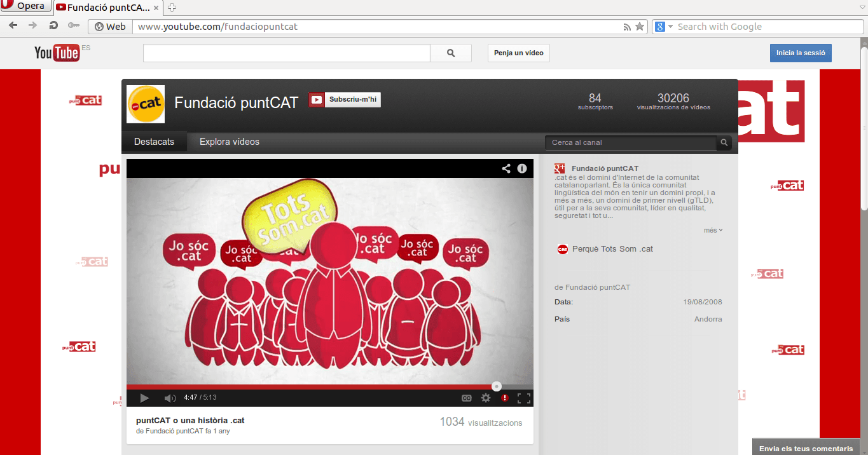Switch to the Explora vídeos tab
The height and width of the screenshot is (455, 868).
[x=230, y=142]
